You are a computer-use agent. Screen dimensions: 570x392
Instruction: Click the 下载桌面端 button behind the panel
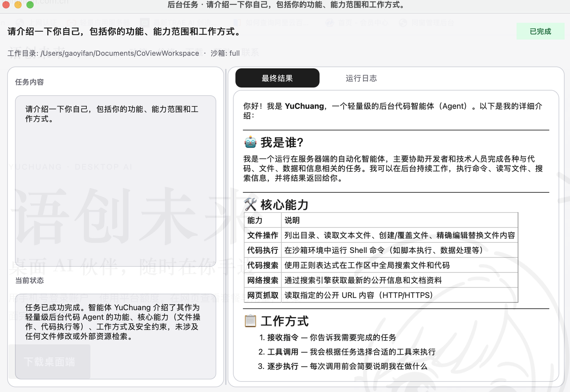tap(49, 362)
